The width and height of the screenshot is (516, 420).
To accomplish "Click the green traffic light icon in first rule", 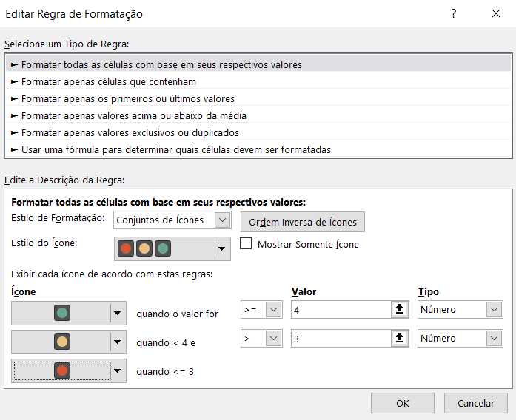I will coord(62,313).
